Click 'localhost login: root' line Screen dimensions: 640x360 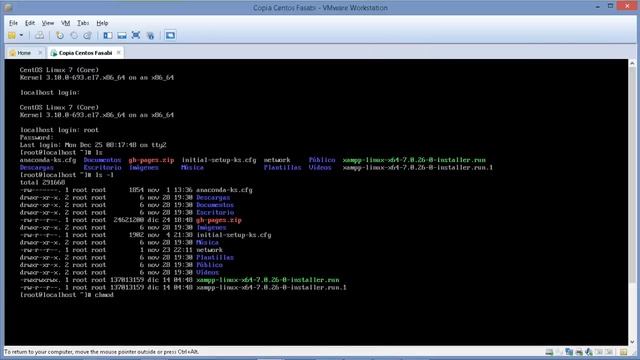point(59,130)
